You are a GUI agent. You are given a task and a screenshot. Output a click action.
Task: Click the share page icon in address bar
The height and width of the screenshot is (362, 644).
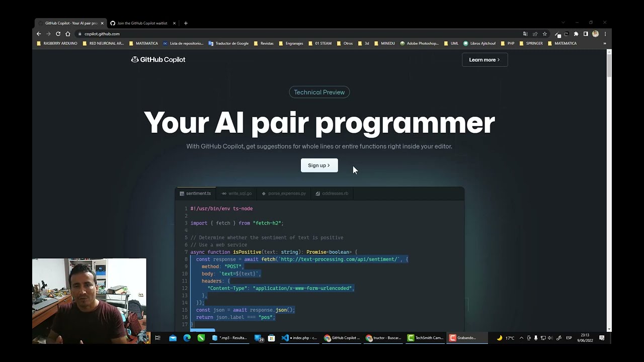pos(535,34)
